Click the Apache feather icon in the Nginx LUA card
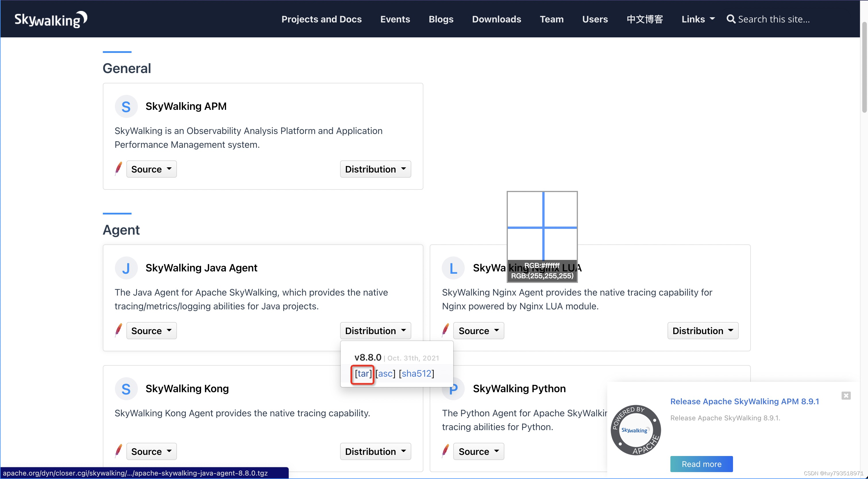This screenshot has height=479, width=868. pos(445,330)
